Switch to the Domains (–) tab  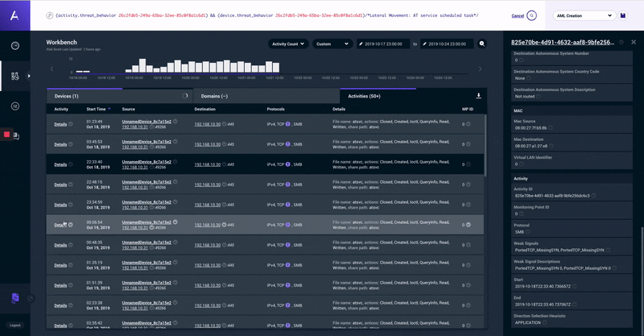(x=266, y=96)
